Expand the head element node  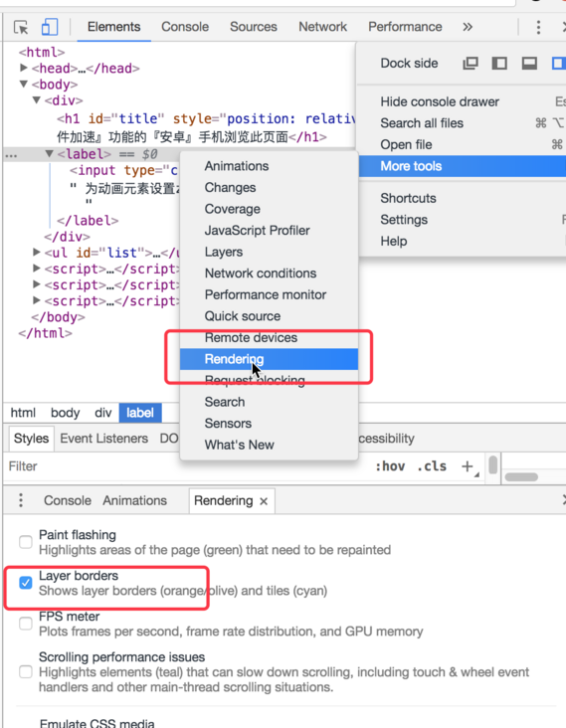23,68
